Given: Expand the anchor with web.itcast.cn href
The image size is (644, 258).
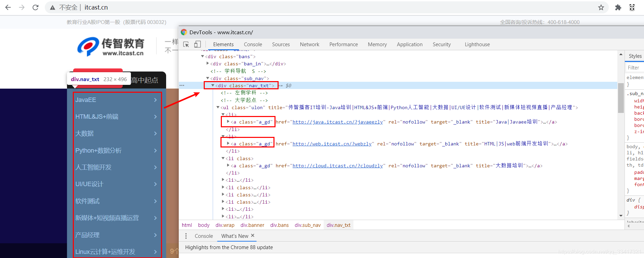Looking at the screenshot, I should click(x=228, y=144).
